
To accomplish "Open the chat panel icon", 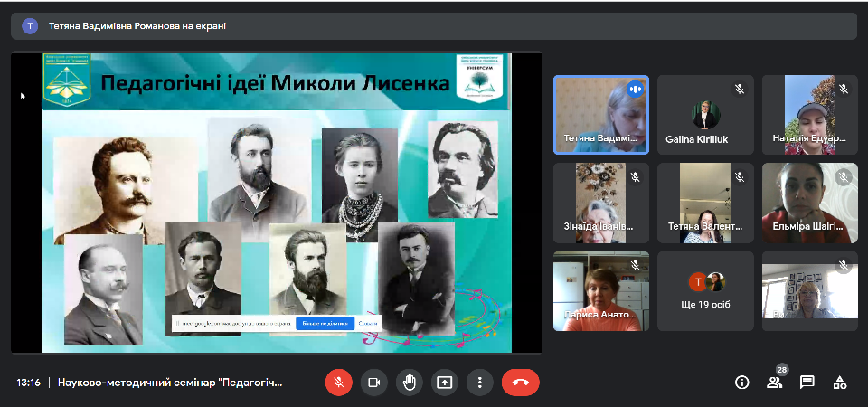I will coord(807,382).
